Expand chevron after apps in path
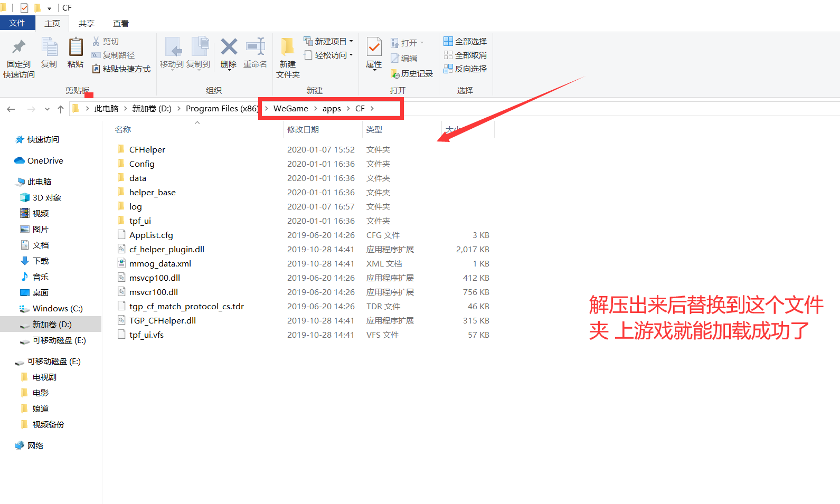Viewport: 840px width, 504px height. pyautogui.click(x=348, y=109)
